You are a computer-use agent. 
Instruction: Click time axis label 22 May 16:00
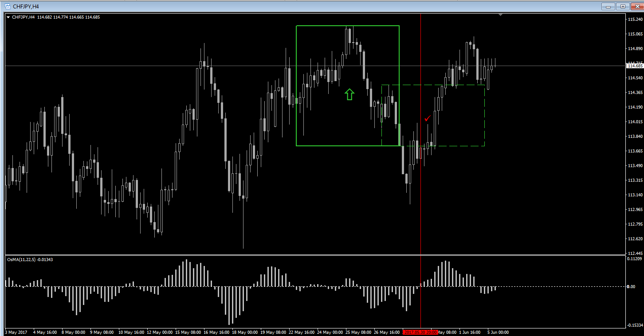tap(302, 332)
